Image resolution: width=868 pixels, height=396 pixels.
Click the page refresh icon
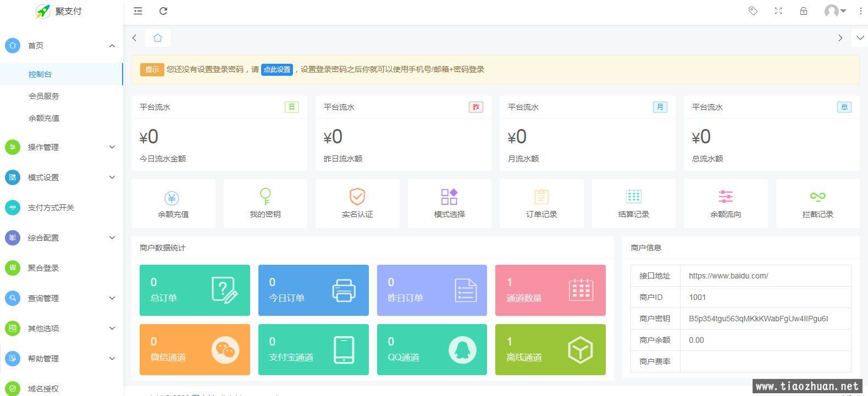163,11
